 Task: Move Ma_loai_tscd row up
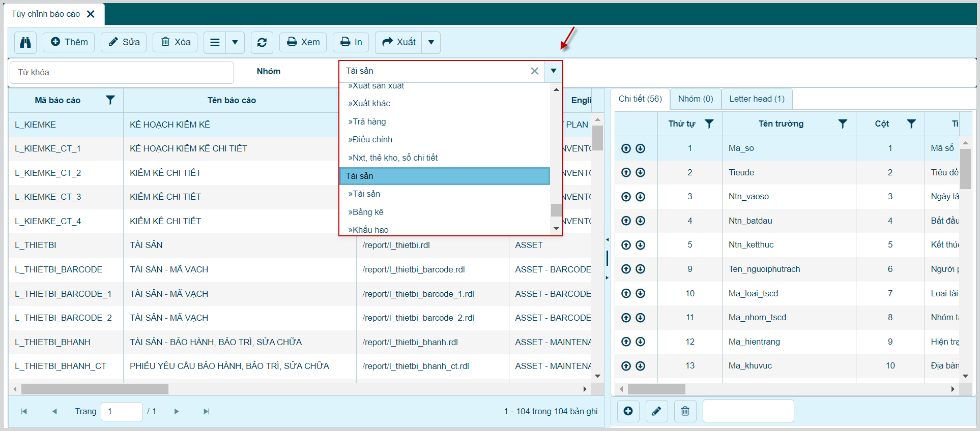626,293
